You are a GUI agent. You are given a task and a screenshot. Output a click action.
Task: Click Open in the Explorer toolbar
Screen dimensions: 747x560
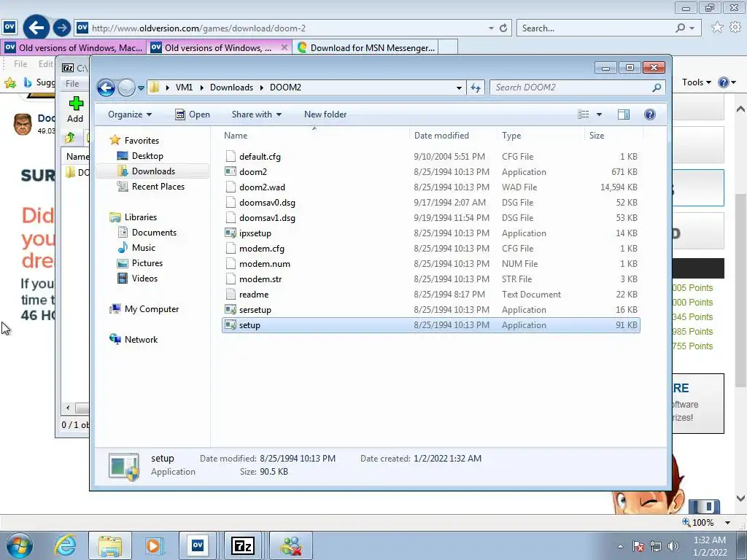click(193, 114)
